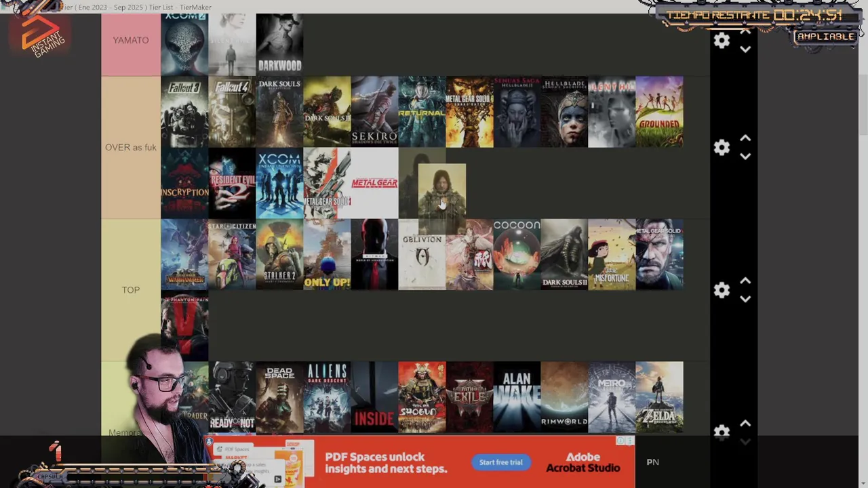Move YAMATO tier down with arrow
This screenshot has height=488, width=868.
coord(745,49)
